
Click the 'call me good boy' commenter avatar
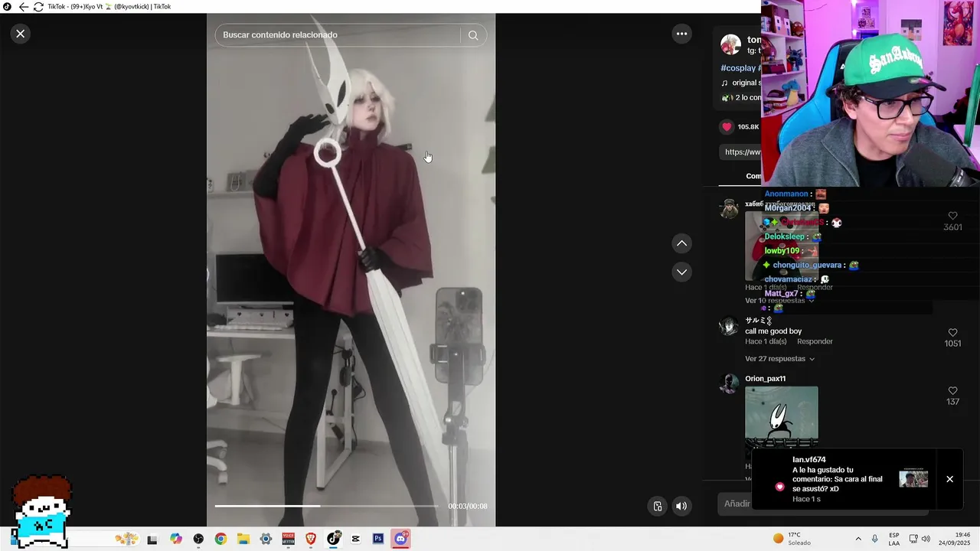click(x=729, y=326)
